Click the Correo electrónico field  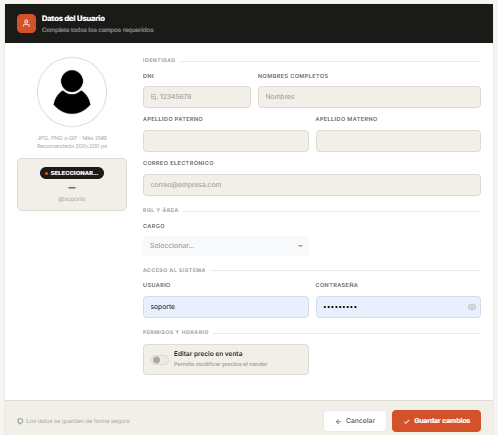pyautogui.click(x=312, y=185)
